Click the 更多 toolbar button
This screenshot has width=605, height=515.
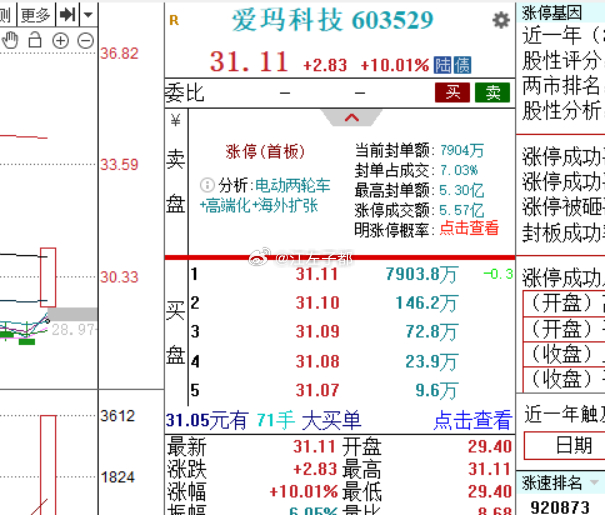click(x=36, y=15)
